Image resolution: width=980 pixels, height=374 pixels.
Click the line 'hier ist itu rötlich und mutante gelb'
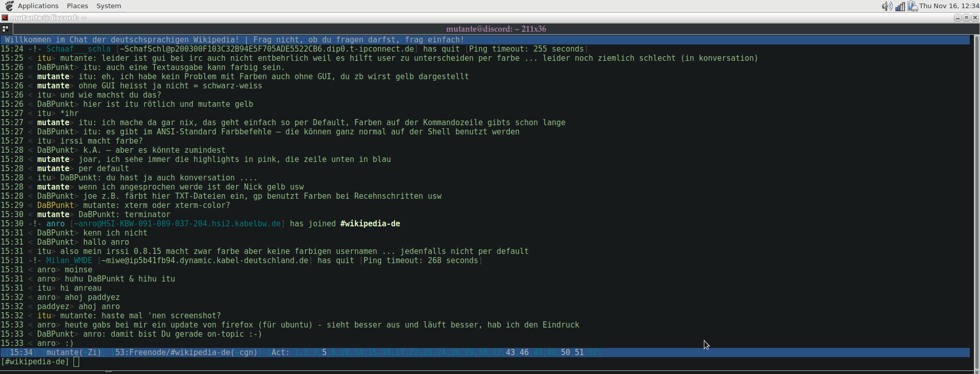coord(168,104)
